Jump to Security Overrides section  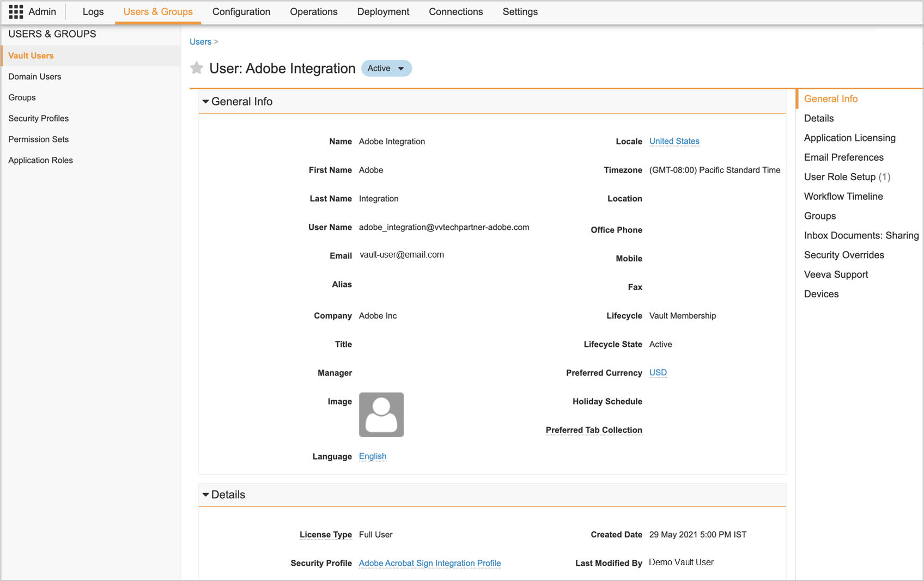click(844, 255)
